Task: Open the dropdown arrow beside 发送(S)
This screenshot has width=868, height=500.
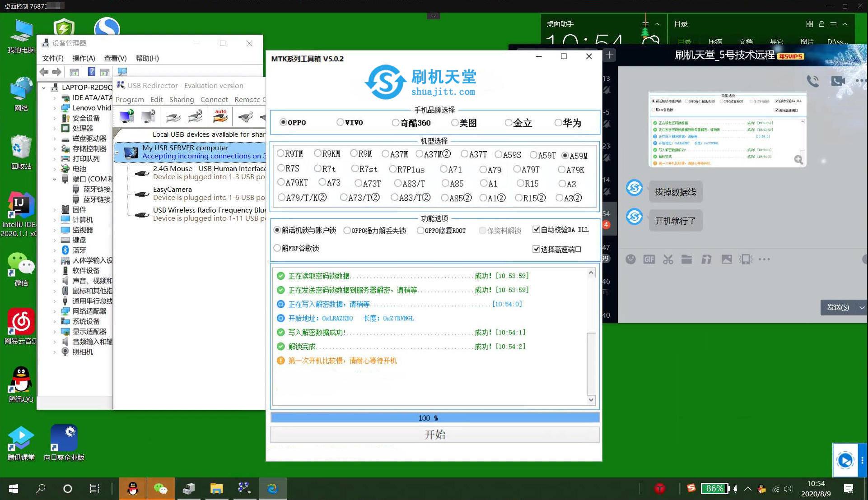Action: (862, 307)
